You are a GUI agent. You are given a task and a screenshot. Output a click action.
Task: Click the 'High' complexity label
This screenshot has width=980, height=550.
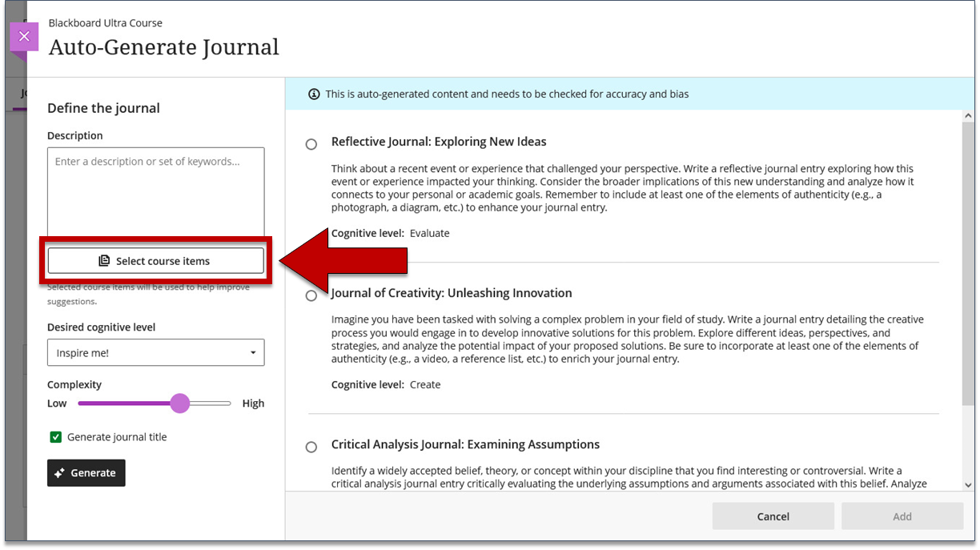tap(253, 403)
